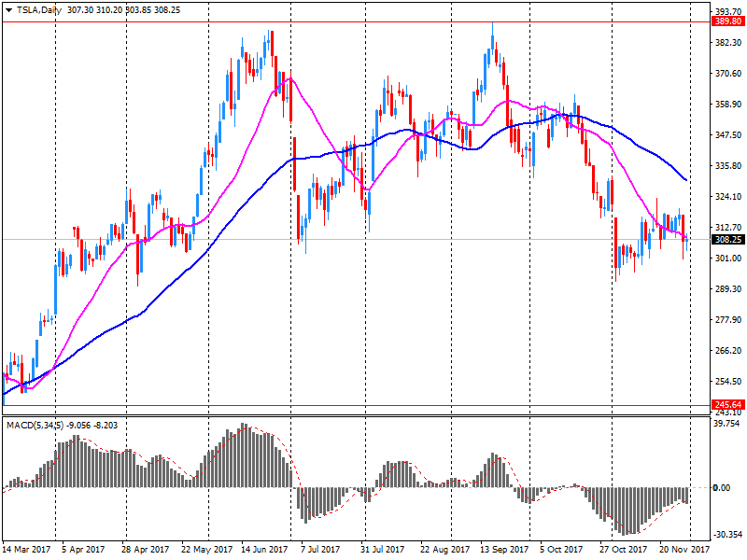Click the 370.60 price axis label
This screenshot has width=747, height=560.
pos(726,74)
